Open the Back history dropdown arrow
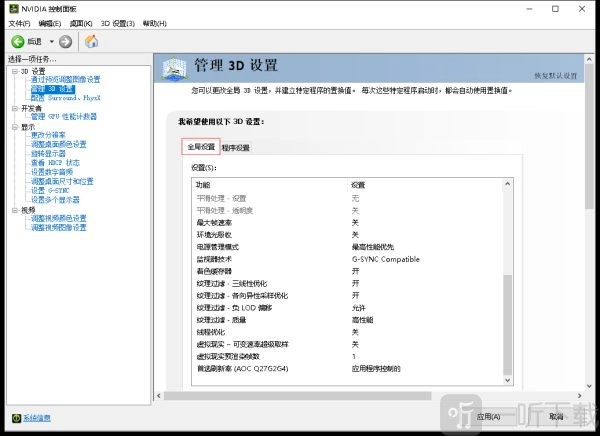The image size is (600, 436). point(49,41)
